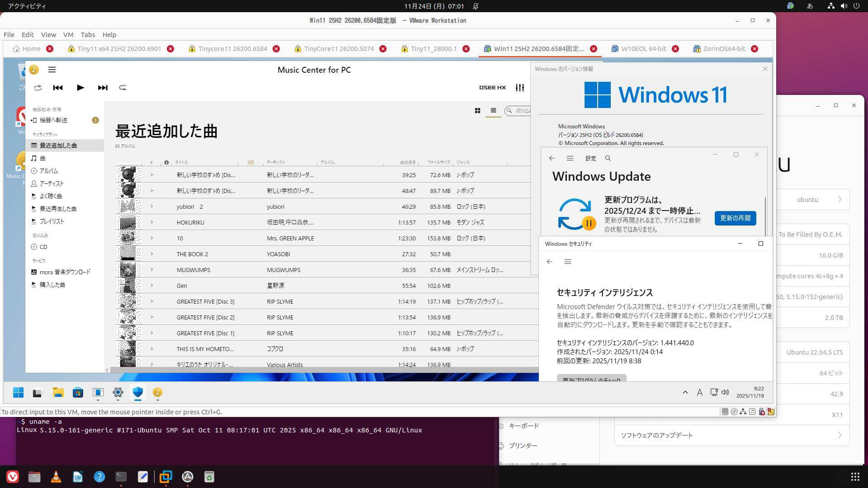Expand the HOKURIKU album row
The width and height of the screenshot is (868, 488).
[x=152, y=222]
